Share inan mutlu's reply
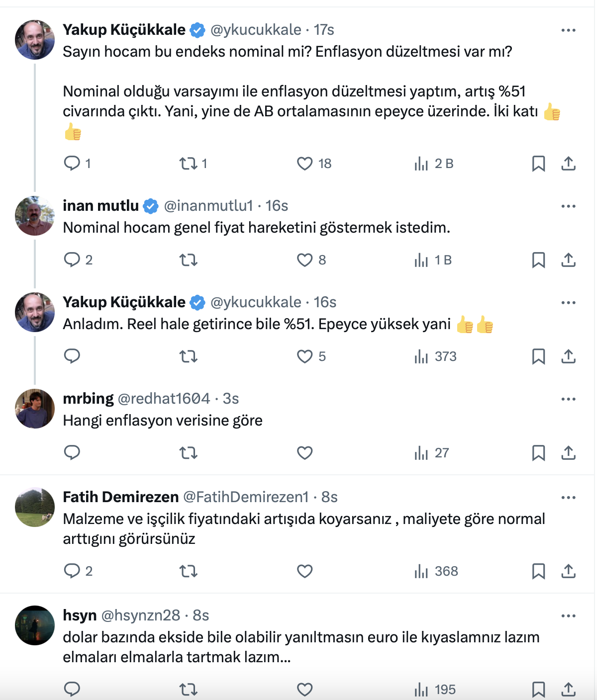 coord(568,260)
